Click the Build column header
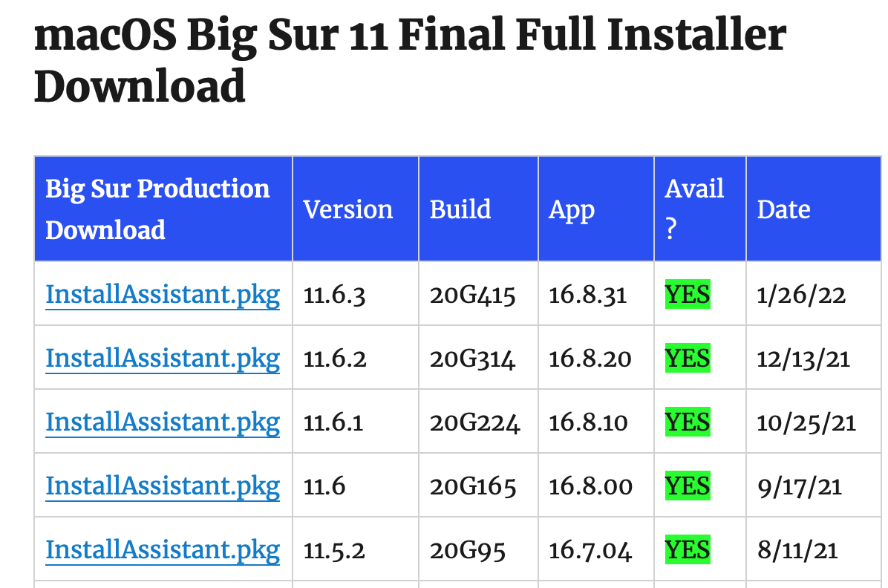The image size is (888, 588). click(460, 209)
